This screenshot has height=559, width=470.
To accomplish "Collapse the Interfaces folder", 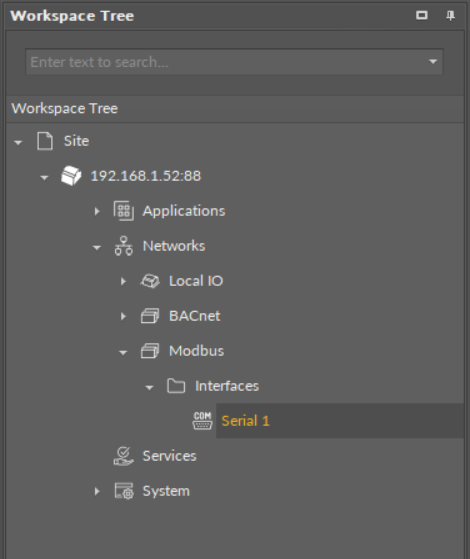I will 149,387.
